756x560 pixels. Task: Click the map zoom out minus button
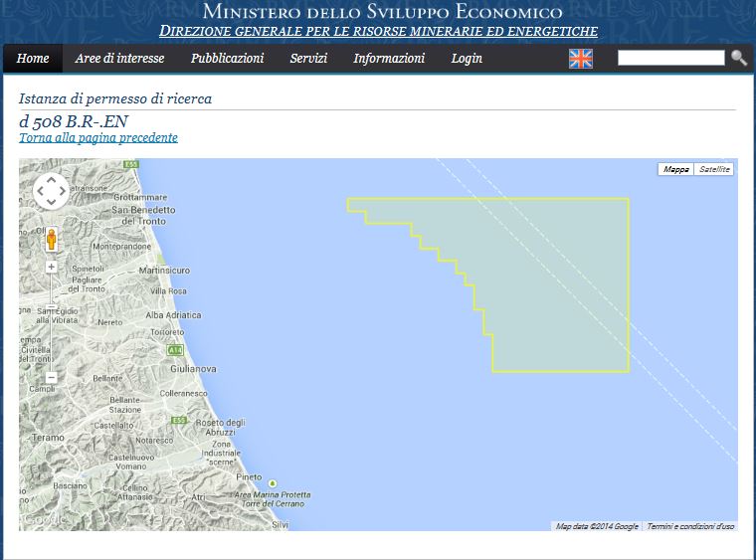coord(51,377)
